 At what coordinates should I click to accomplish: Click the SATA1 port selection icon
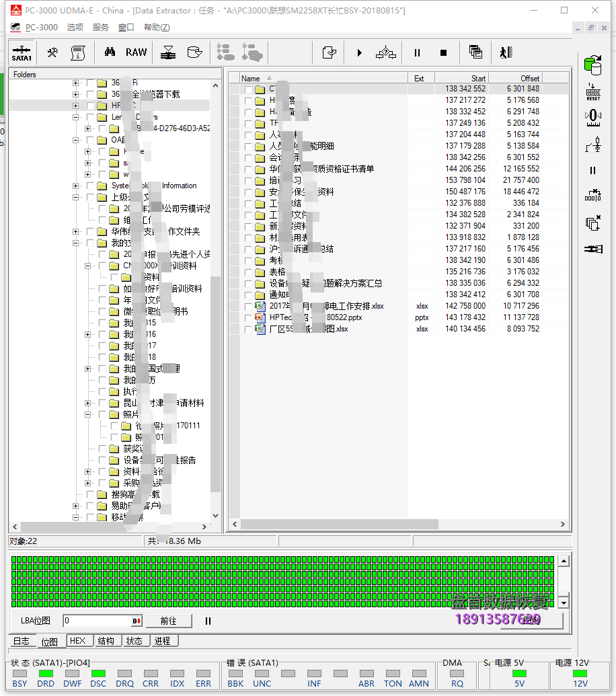tap(22, 52)
